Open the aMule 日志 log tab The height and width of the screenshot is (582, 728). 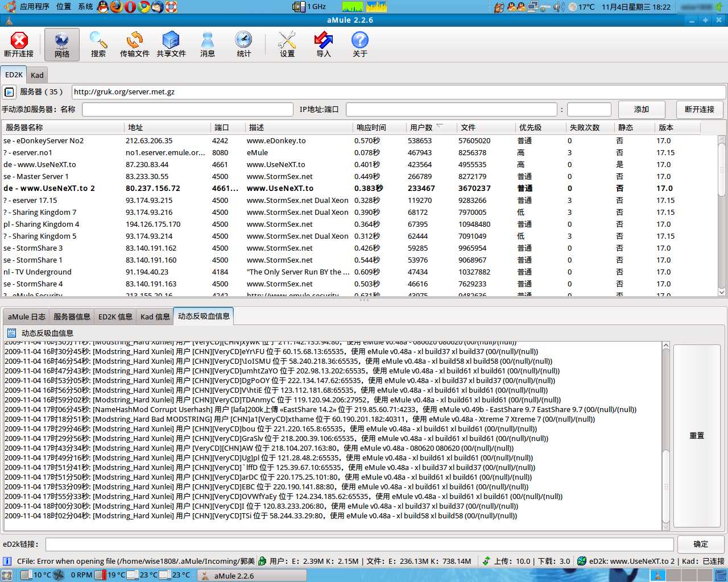tap(27, 317)
